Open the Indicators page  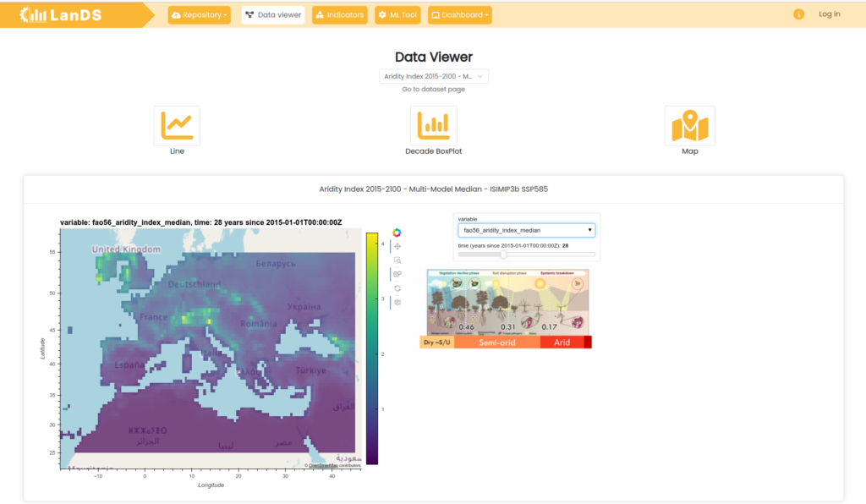(340, 15)
